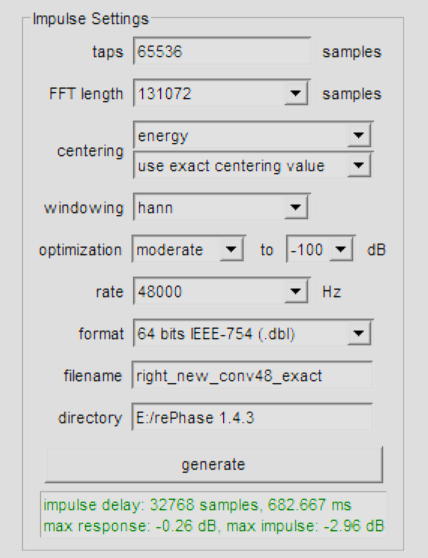The width and height of the screenshot is (428, 558).
Task: Open the 'use exact centering value' dropdown arrow
Action: coord(359,165)
